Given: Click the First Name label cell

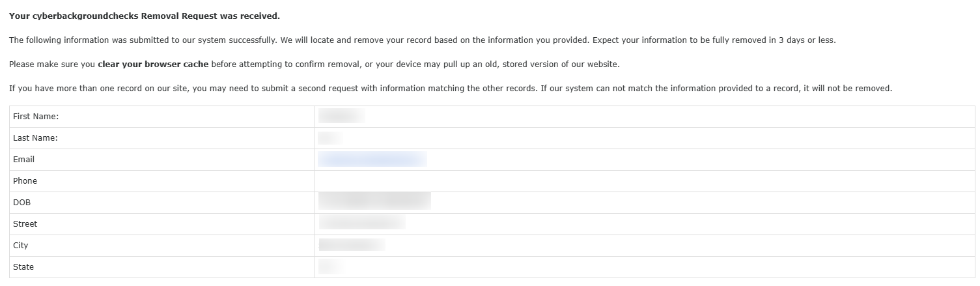Looking at the screenshot, I should click(x=162, y=117).
